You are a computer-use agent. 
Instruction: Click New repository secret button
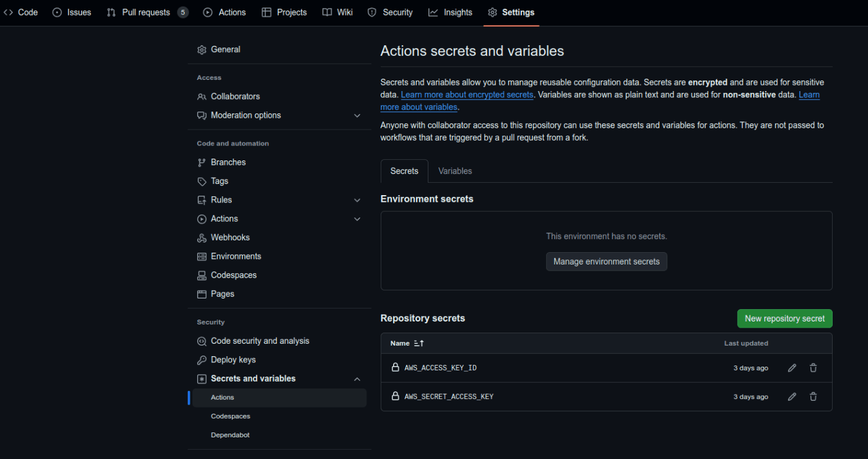coord(784,318)
